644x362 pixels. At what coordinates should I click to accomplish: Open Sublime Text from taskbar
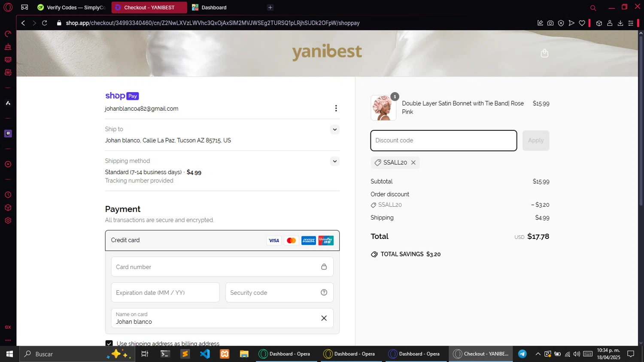(x=185, y=354)
